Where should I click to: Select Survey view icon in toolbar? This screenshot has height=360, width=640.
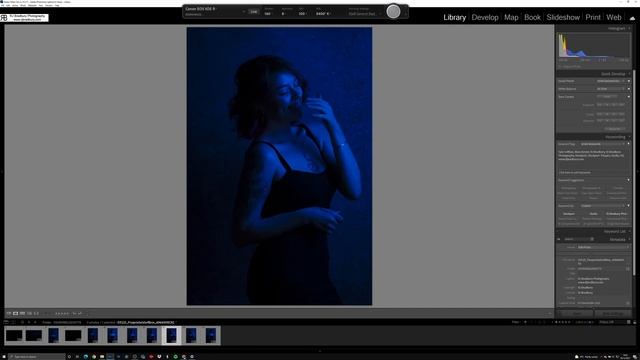click(29, 313)
